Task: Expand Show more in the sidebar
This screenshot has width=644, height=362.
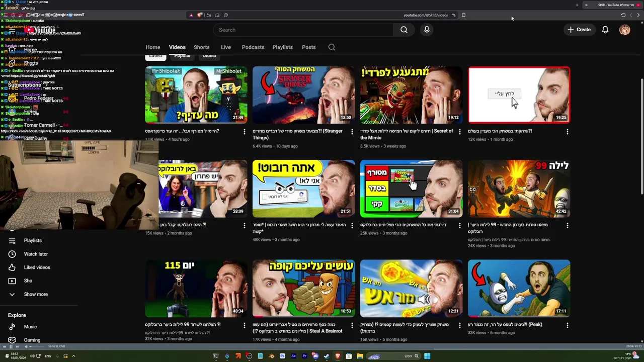Action: 36,294
